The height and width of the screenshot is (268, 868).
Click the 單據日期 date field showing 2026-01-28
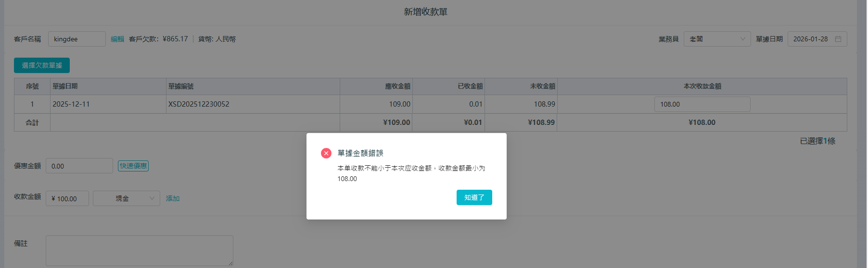pos(811,39)
